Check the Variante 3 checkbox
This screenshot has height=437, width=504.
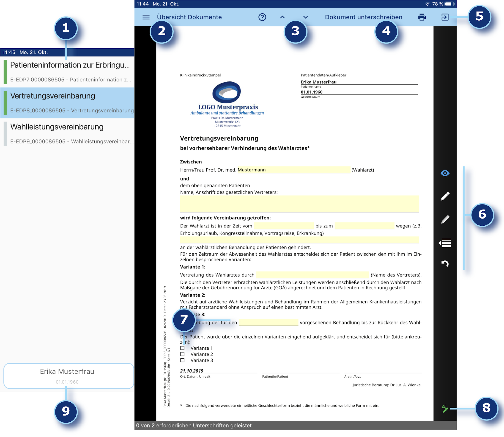[x=182, y=360]
